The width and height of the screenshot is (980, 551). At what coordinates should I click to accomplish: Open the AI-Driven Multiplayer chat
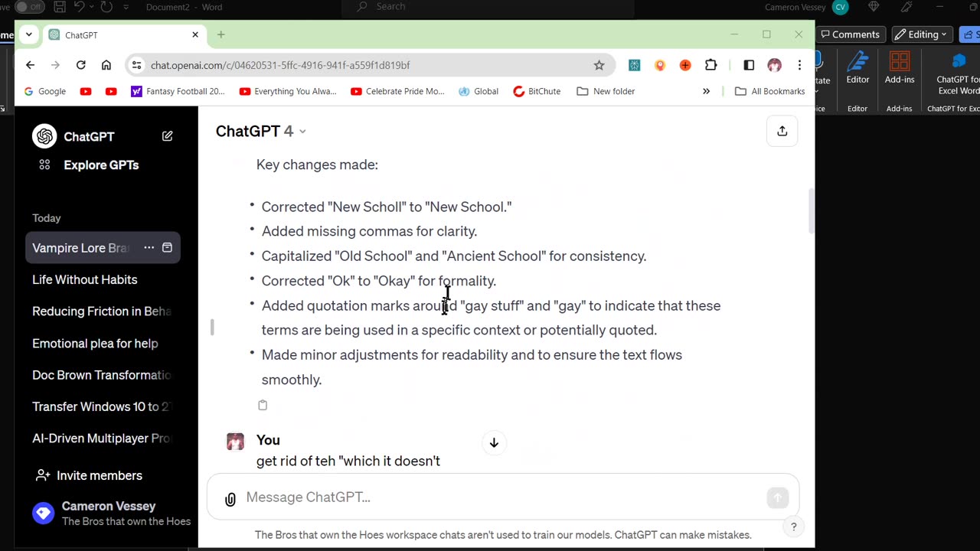pos(103,439)
